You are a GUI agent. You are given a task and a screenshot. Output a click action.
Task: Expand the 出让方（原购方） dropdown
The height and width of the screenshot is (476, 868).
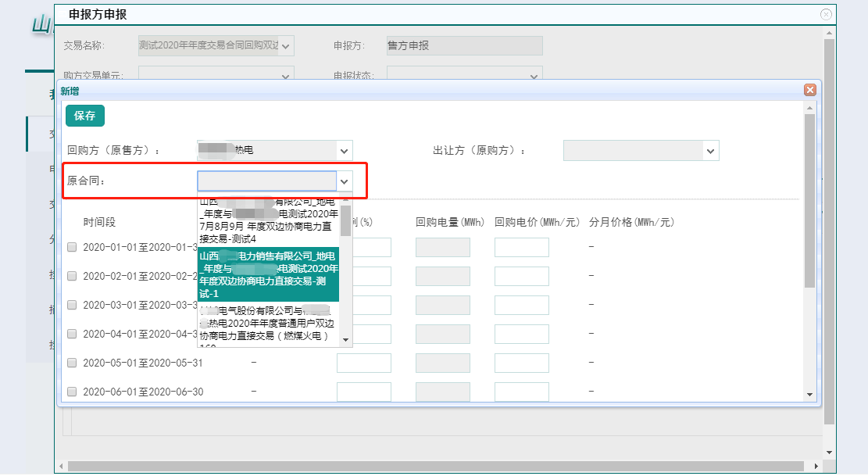coord(710,151)
